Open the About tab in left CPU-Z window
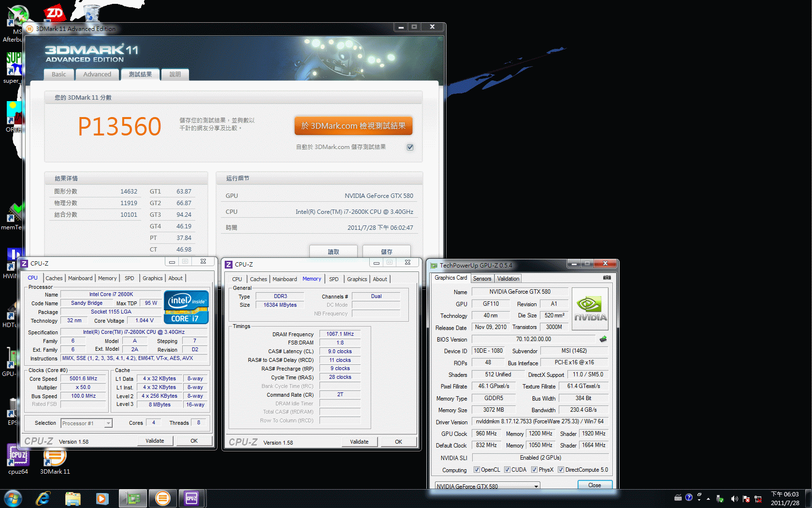This screenshot has height=508, width=812. tap(175, 278)
